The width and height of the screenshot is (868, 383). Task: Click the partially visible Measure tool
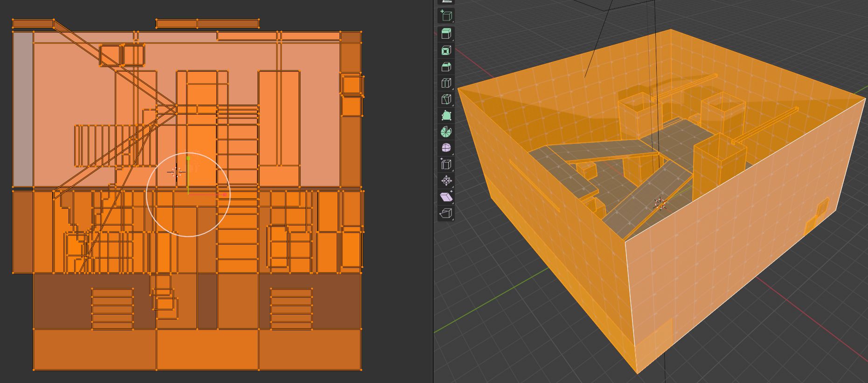click(446, 2)
